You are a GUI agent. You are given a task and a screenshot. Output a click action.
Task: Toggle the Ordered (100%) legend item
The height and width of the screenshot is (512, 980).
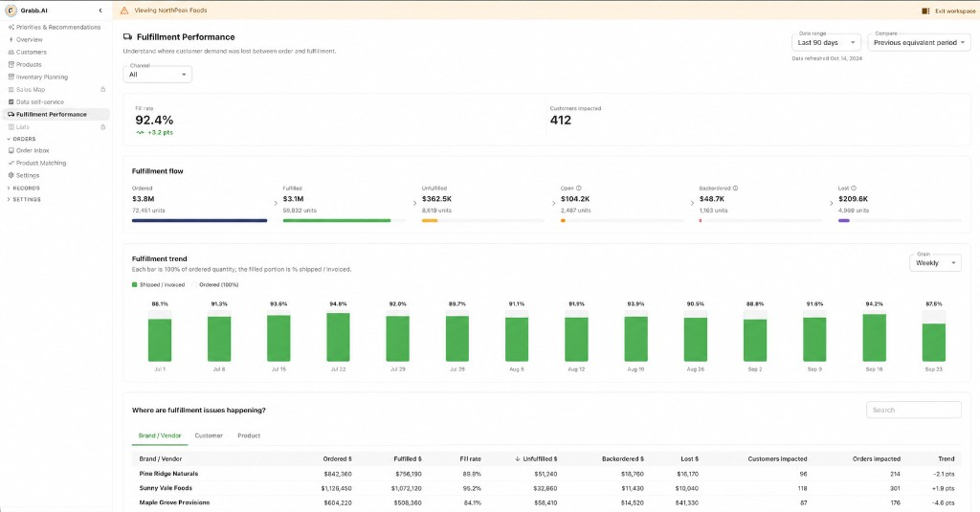click(215, 284)
